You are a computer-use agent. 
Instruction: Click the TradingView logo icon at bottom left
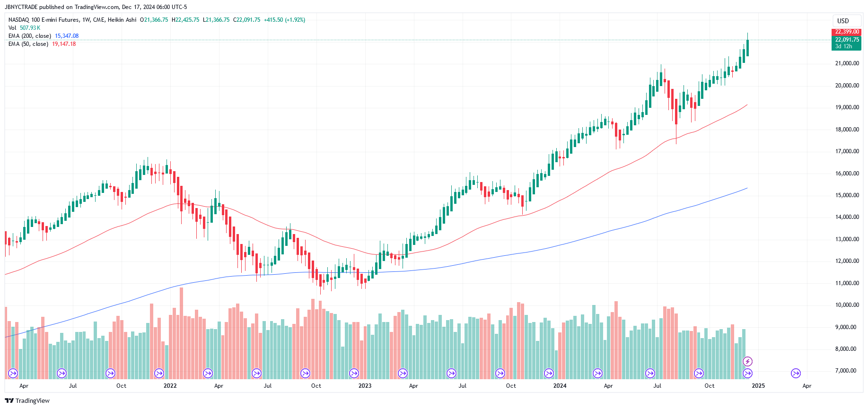[9, 401]
